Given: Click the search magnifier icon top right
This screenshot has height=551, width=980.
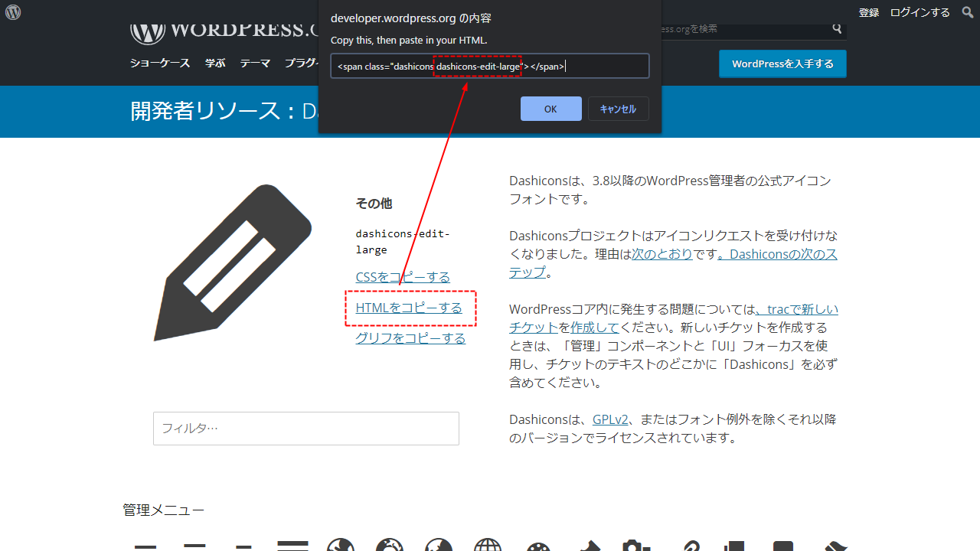Looking at the screenshot, I should pos(967,11).
